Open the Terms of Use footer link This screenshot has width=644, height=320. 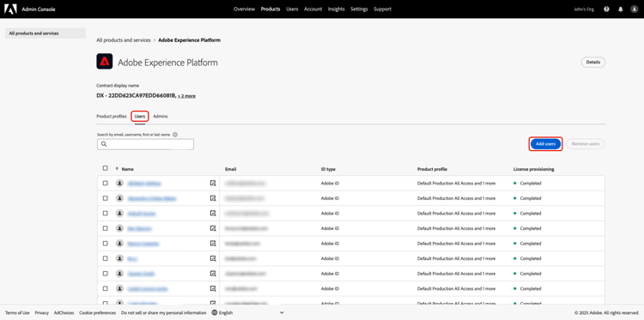click(17, 312)
